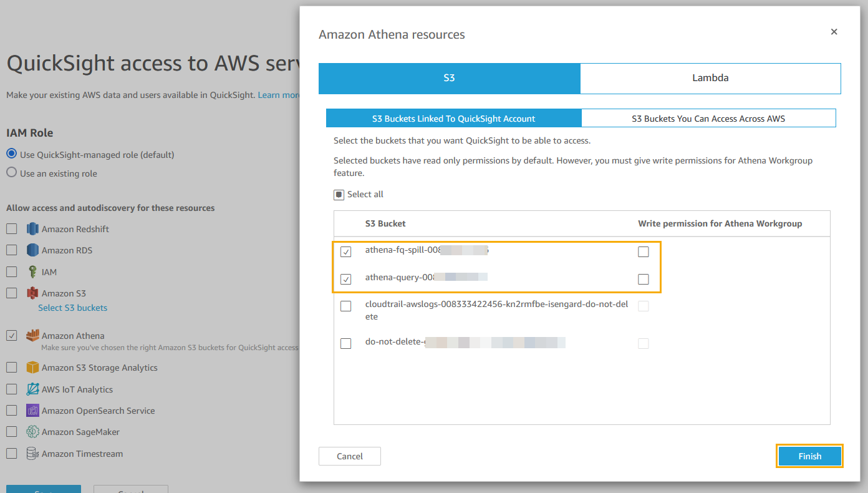
Task: Check the Amazon OpenSearch Service checkbox
Action: click(11, 411)
